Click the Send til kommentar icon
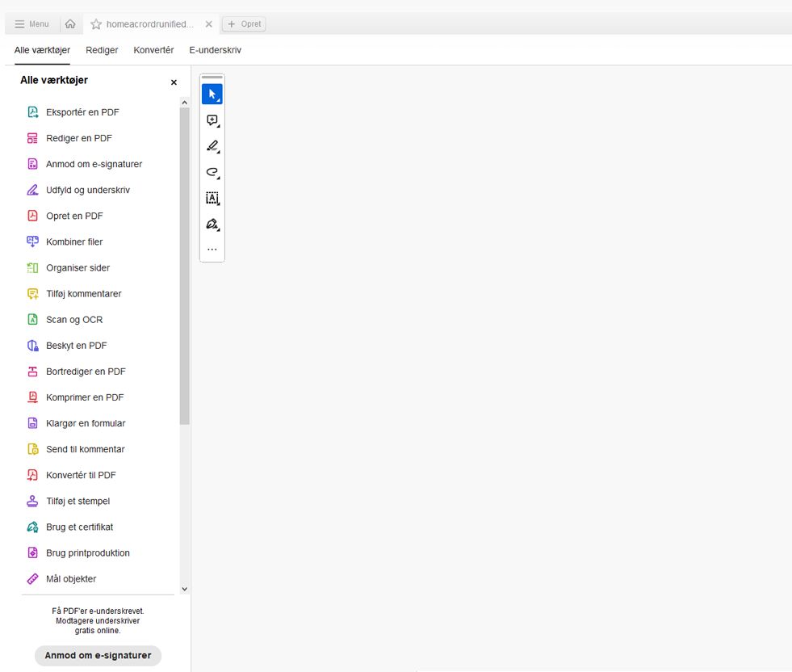The image size is (792, 672). tap(33, 449)
